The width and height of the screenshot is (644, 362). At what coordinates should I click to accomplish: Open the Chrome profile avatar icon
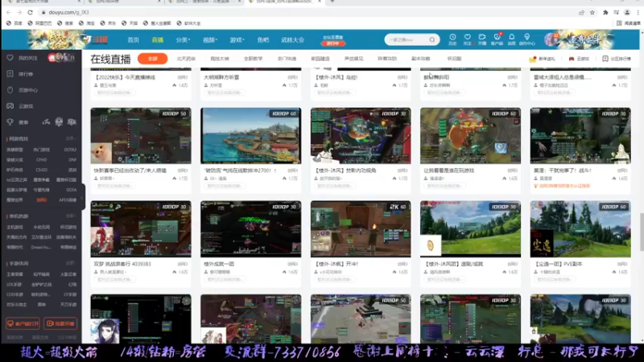[x=627, y=12]
